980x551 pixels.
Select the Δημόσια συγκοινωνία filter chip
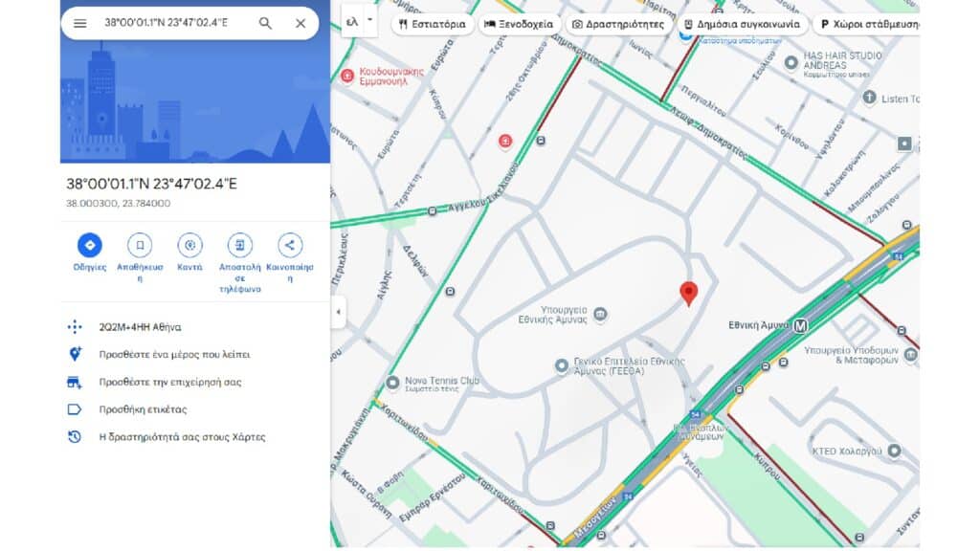pyautogui.click(x=742, y=24)
